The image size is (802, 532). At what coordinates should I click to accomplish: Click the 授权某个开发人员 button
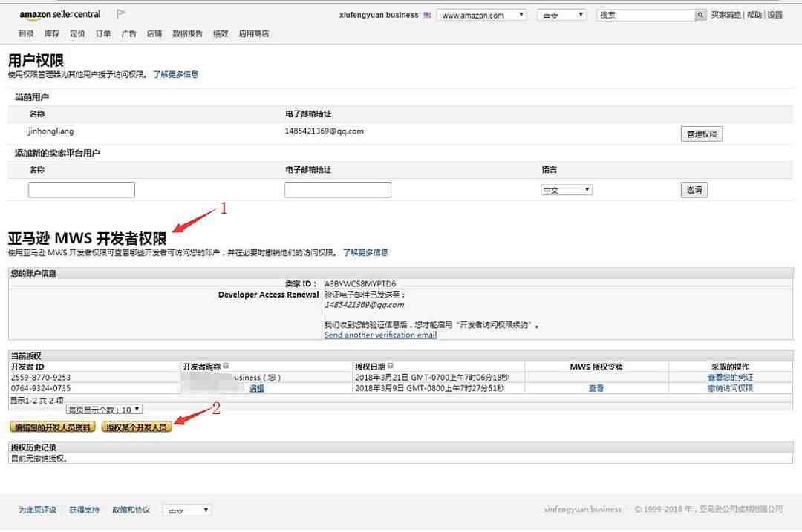[x=137, y=427]
